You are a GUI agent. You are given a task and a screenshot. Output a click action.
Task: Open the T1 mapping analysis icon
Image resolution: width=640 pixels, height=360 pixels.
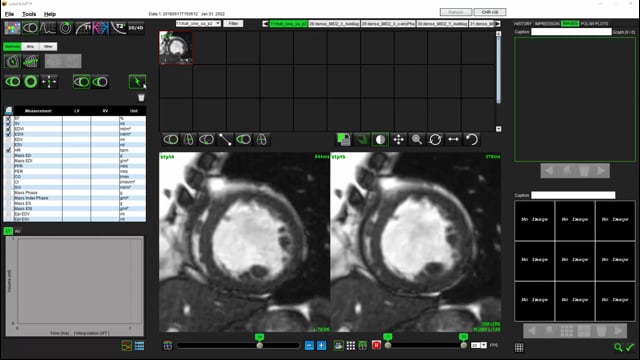pos(83,28)
